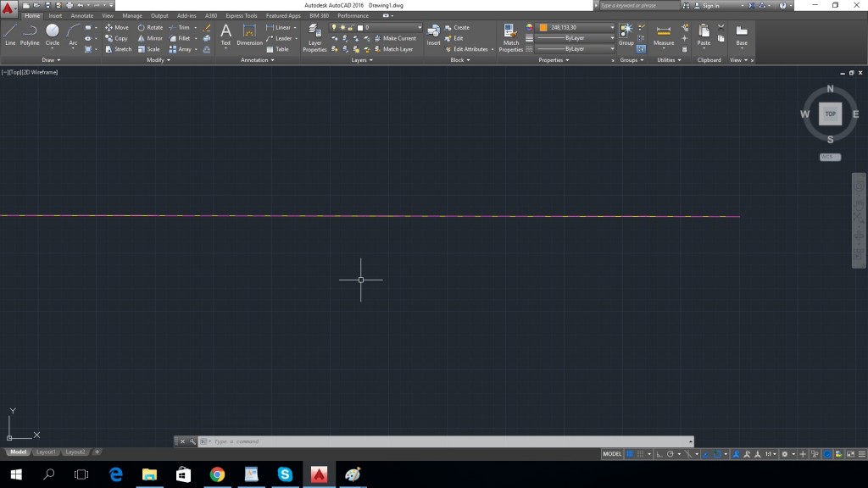Open the AutoCAD application menu
The width and height of the screenshot is (868, 488).
point(8,7)
